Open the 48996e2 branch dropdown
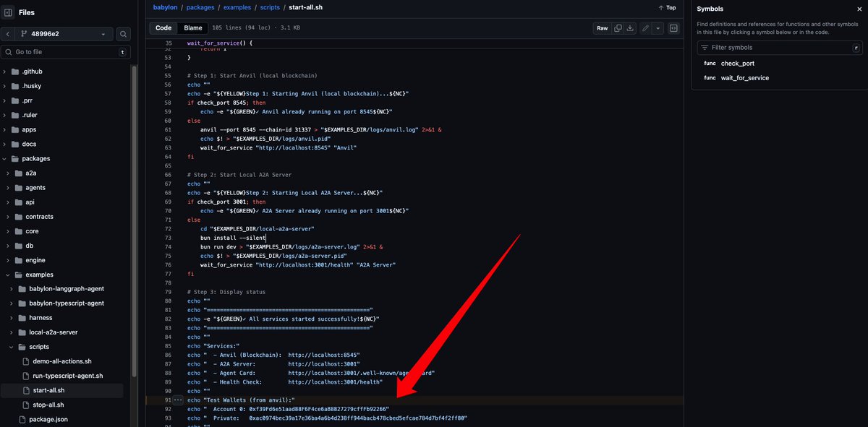This screenshot has width=868, height=427. pos(66,34)
